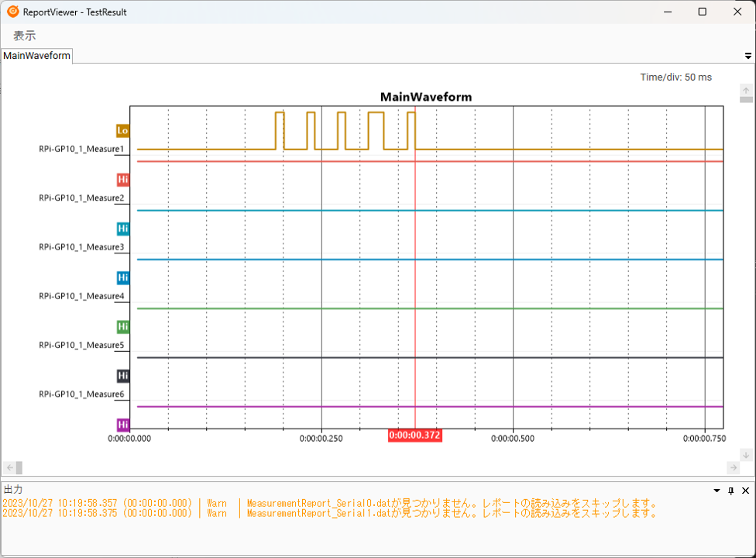Pin the 出力 output panel

pos(731,491)
